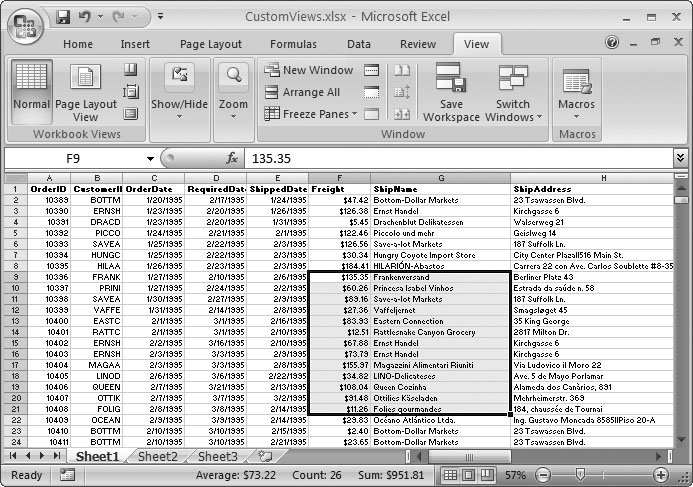
Task: Switch to Normal workbook view
Action: tap(31, 90)
